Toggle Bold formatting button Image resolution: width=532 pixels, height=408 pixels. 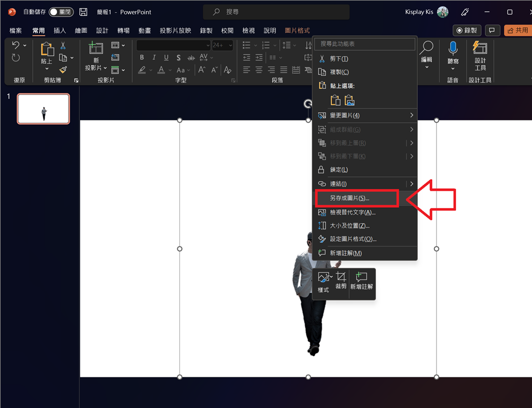[x=142, y=58]
